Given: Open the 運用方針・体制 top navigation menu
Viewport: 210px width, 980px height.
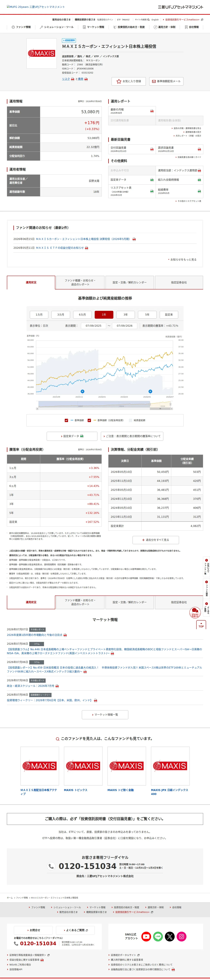Looking at the screenshot, I should click(165, 27).
